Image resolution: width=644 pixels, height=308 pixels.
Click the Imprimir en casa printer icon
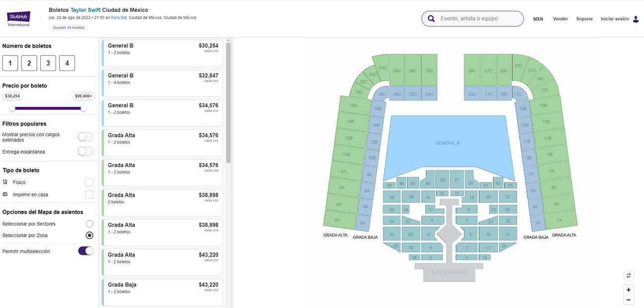coord(5,195)
